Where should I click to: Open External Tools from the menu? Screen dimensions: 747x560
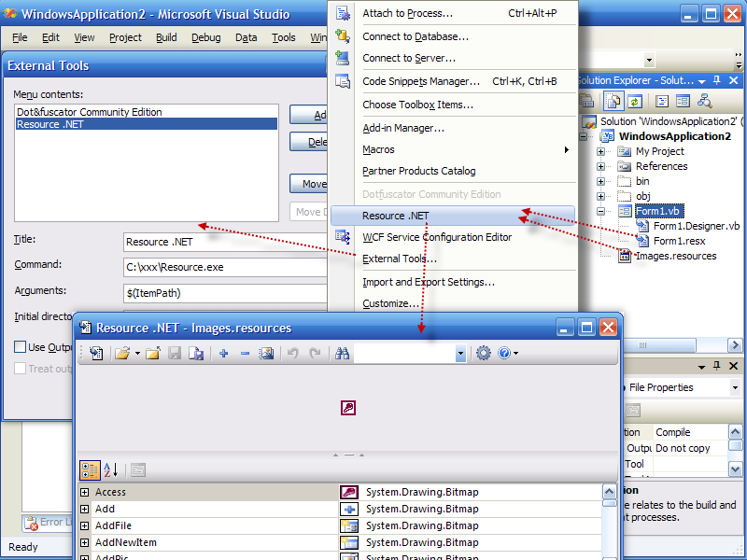[453, 259]
